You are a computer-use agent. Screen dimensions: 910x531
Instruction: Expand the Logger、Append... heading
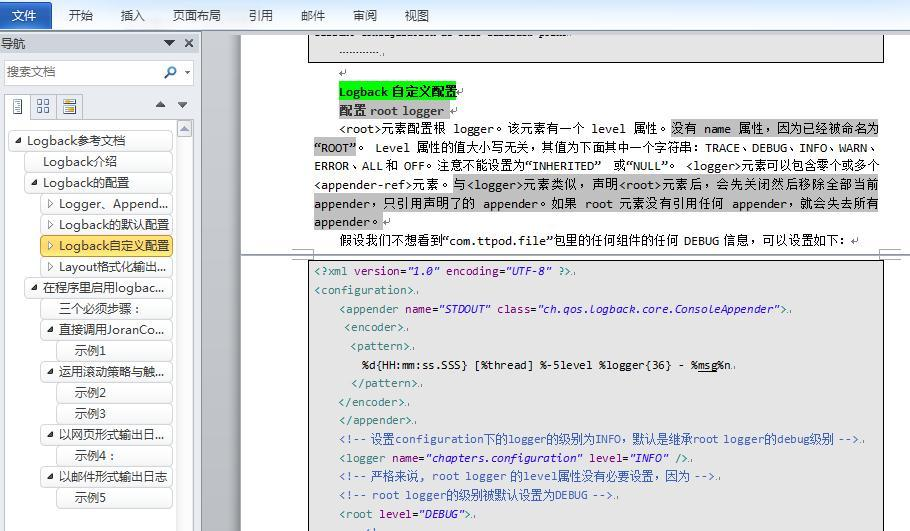(50, 204)
